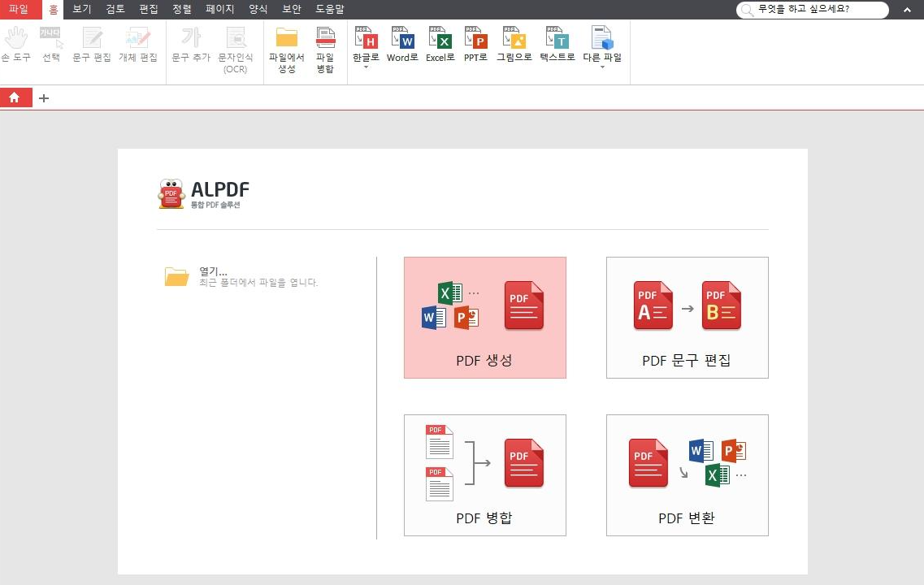The image size is (924, 585).
Task: Convert PDF to text with 텍스트로
Action: click(x=557, y=45)
